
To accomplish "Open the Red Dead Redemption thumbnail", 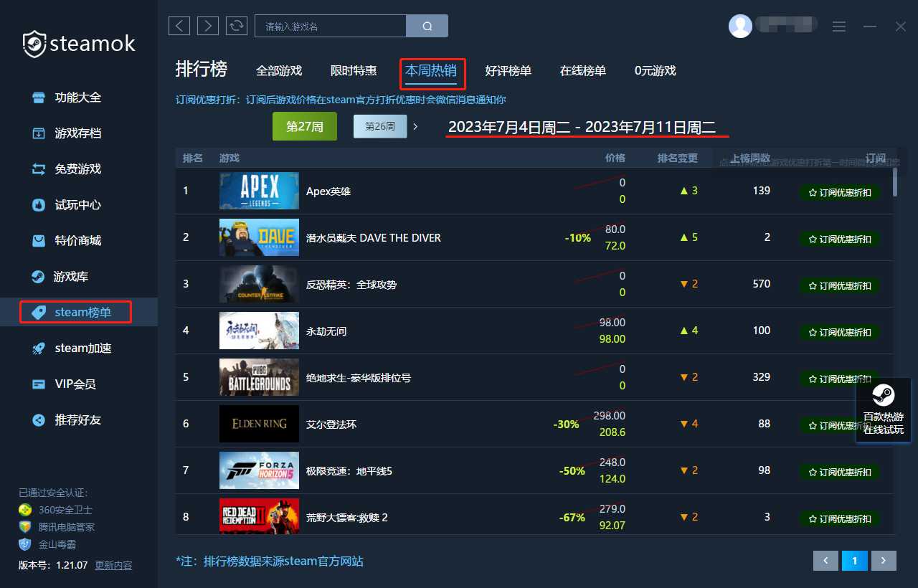I will coord(259,516).
